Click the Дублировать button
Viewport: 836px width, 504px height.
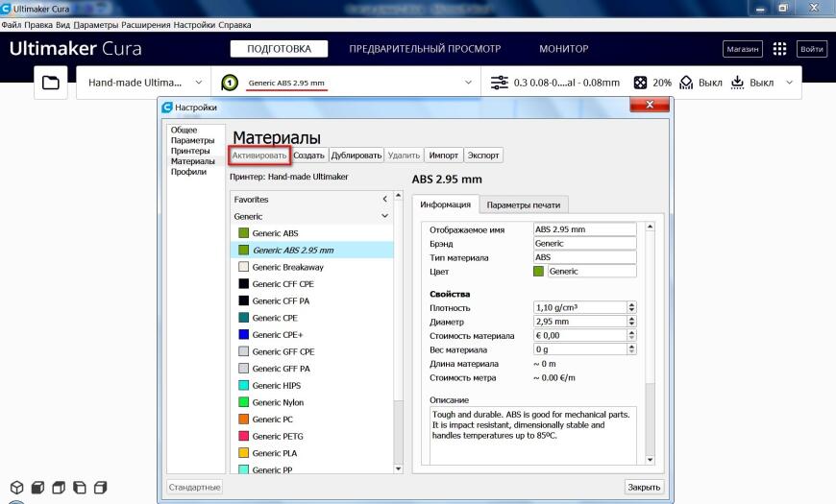click(357, 155)
